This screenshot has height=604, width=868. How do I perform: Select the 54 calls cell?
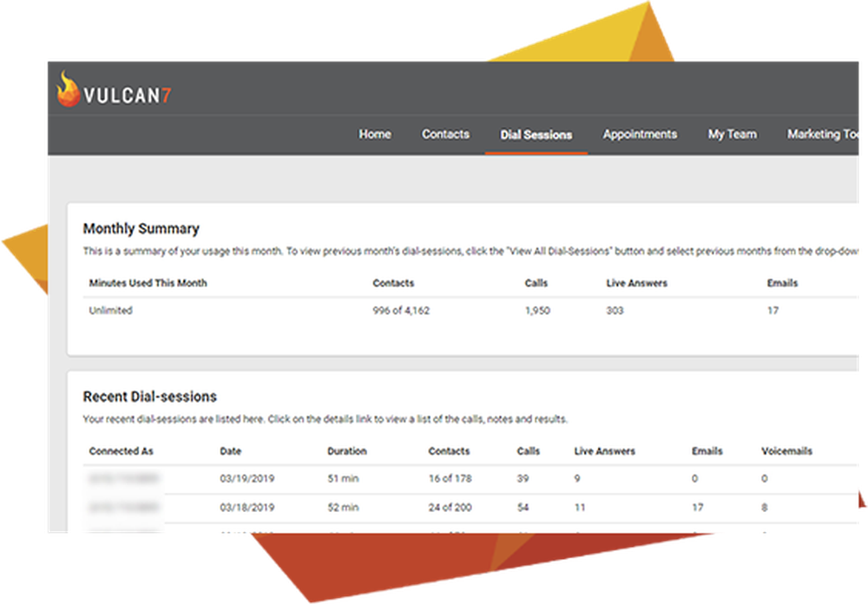click(523, 507)
